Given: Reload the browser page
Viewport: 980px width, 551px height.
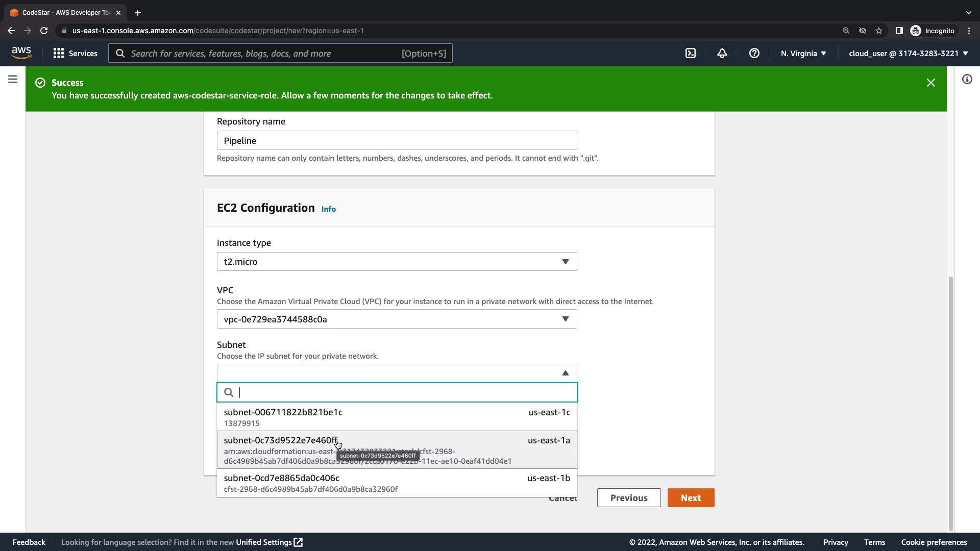Looking at the screenshot, I should (x=44, y=31).
